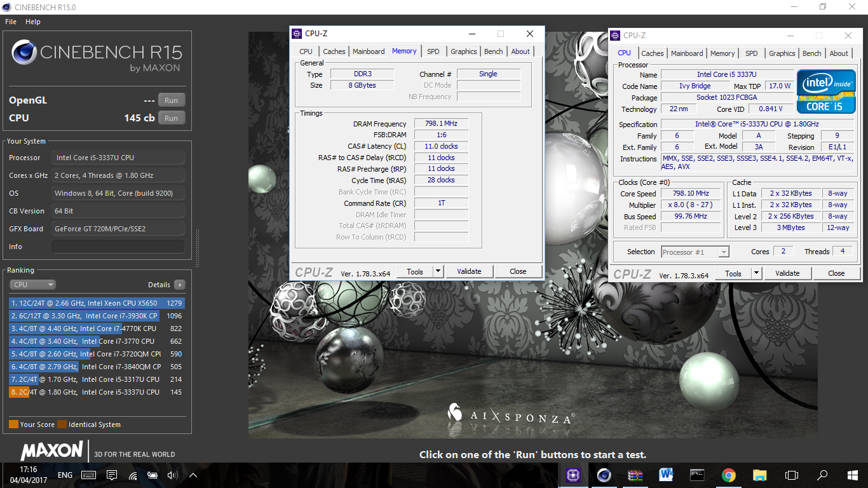Open the Cinebench Help menu
868x488 pixels.
tap(33, 22)
